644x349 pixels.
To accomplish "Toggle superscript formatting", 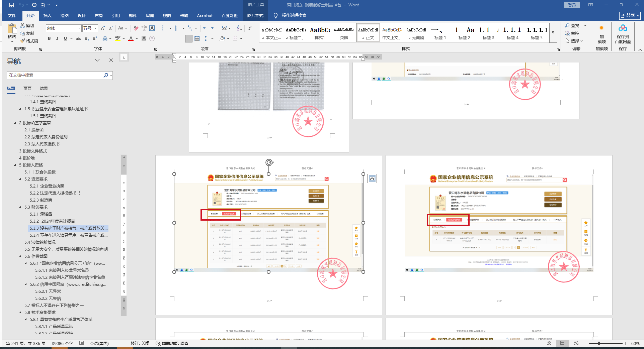I will 95,38.
